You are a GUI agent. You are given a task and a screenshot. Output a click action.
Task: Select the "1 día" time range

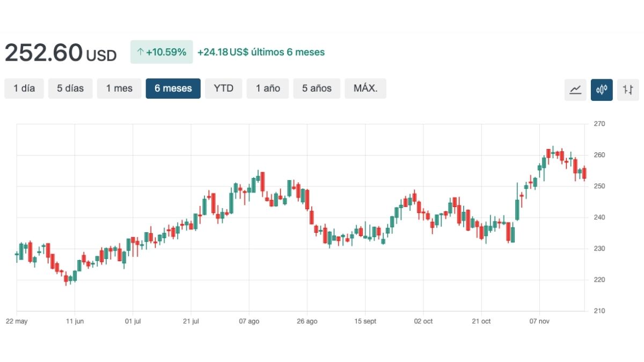coord(24,88)
